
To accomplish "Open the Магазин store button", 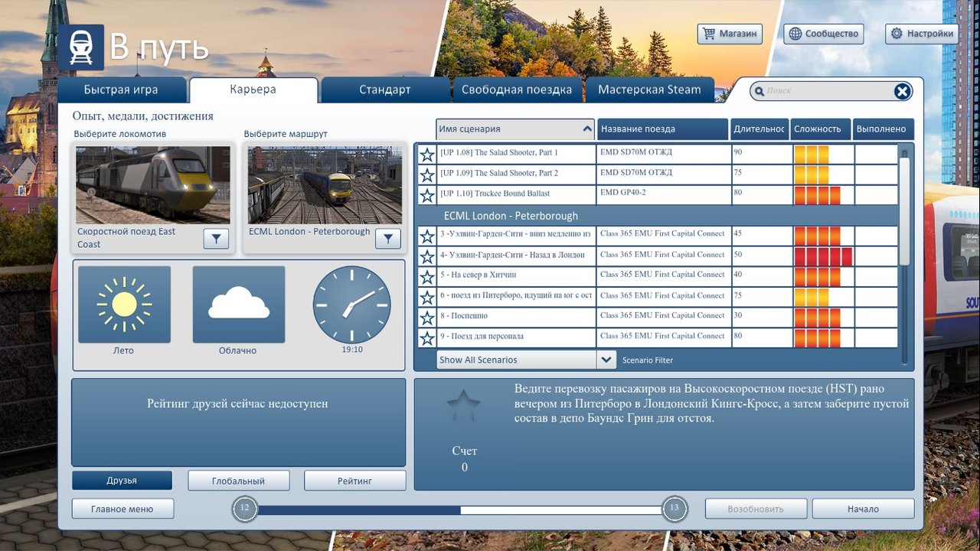I will click(730, 34).
